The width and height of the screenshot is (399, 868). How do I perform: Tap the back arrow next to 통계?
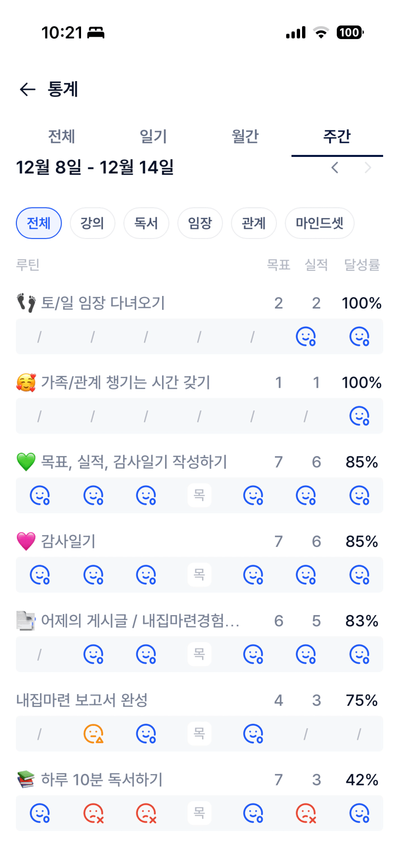click(28, 89)
